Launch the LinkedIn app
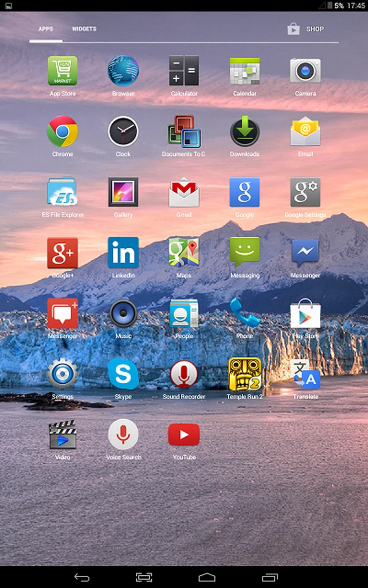 pyautogui.click(x=123, y=253)
